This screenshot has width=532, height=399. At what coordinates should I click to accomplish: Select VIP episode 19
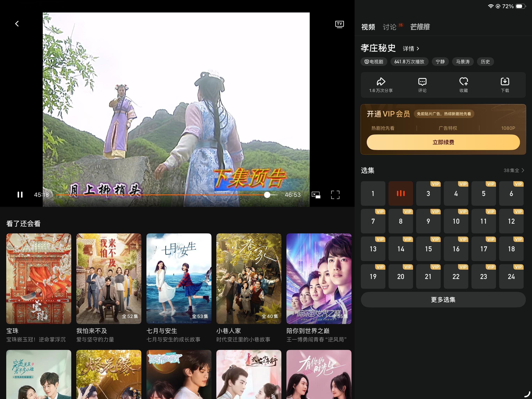(373, 276)
